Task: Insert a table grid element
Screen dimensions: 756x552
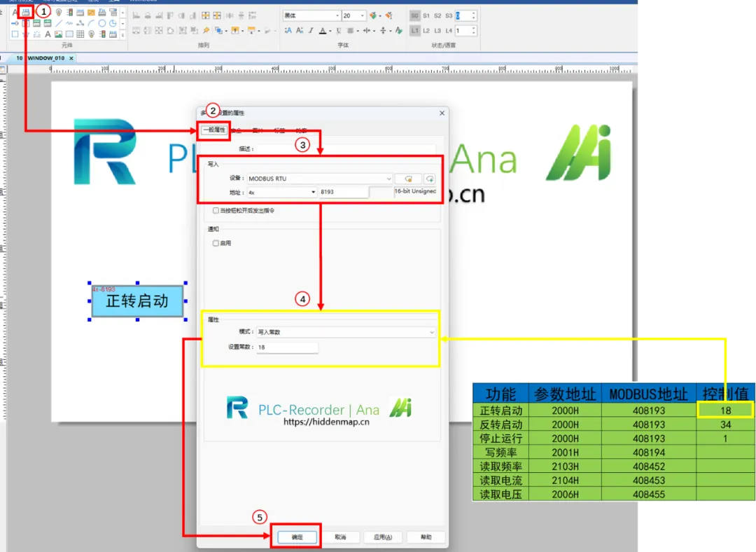Action: (x=80, y=34)
